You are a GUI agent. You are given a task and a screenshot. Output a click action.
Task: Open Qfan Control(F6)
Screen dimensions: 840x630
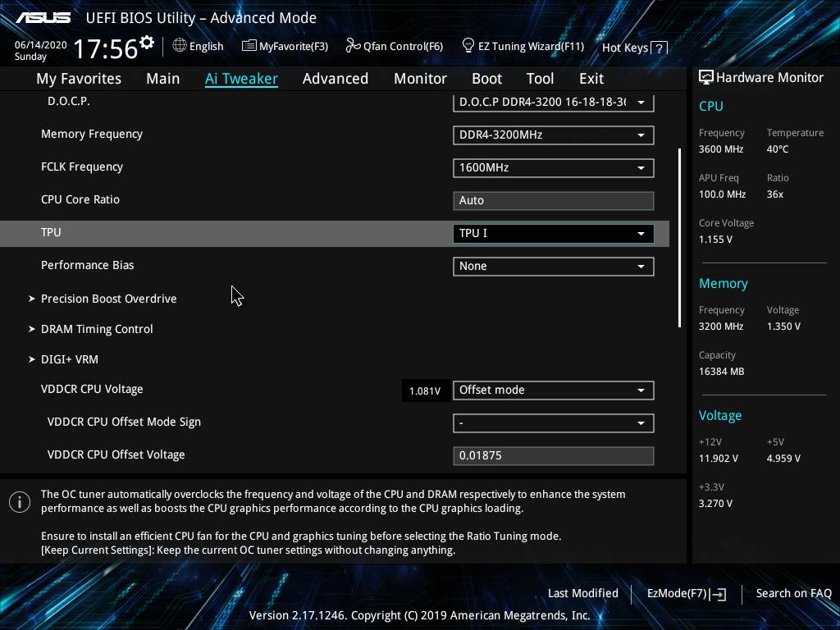coord(395,47)
